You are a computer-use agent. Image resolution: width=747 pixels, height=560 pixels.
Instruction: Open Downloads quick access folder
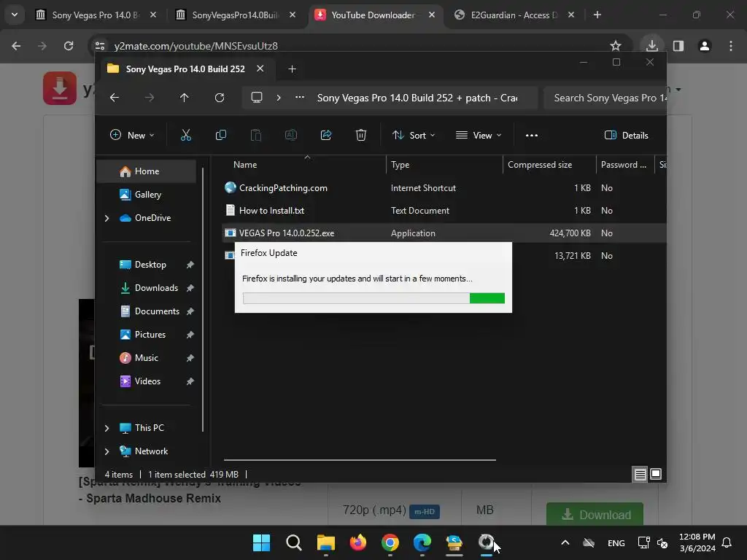156,288
